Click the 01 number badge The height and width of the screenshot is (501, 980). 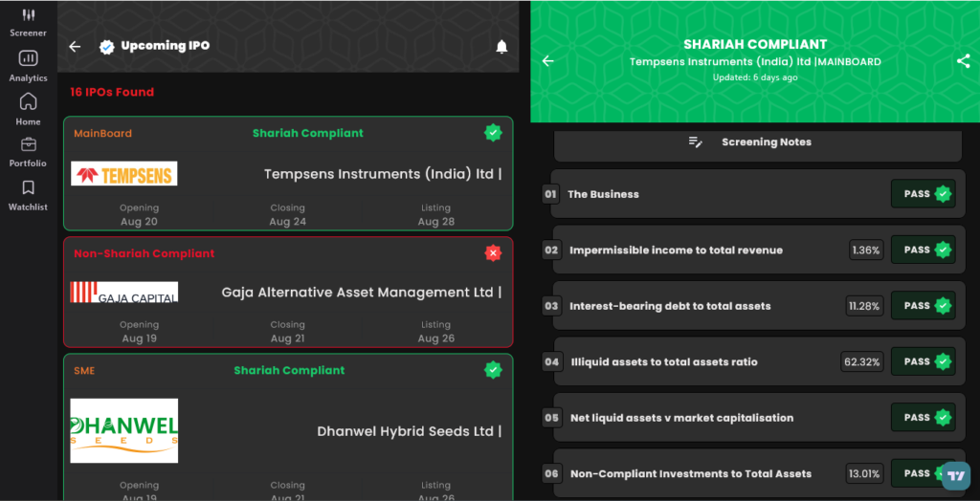550,194
